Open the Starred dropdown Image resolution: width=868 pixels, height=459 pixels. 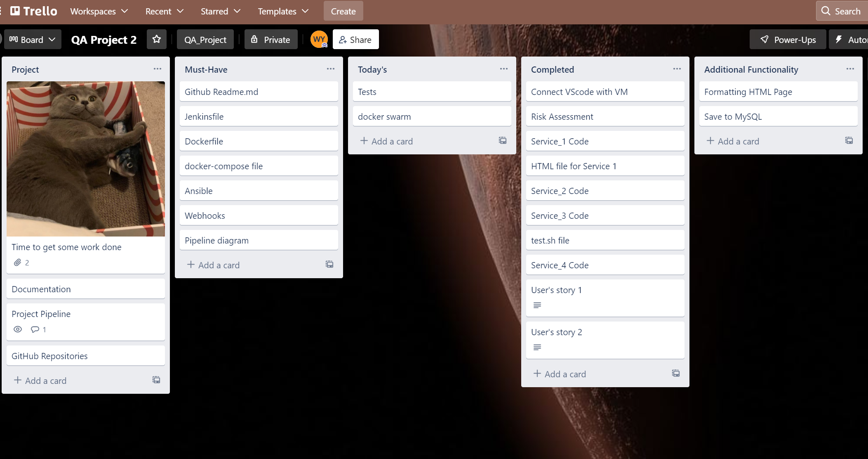coord(221,11)
